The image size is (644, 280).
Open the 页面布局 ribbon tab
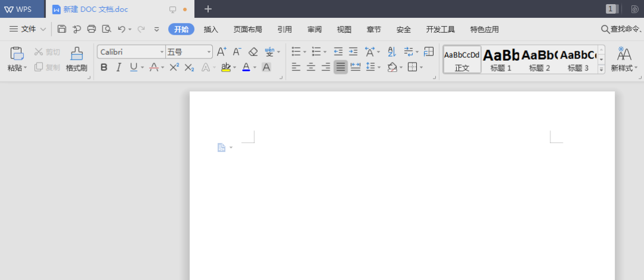tap(247, 29)
